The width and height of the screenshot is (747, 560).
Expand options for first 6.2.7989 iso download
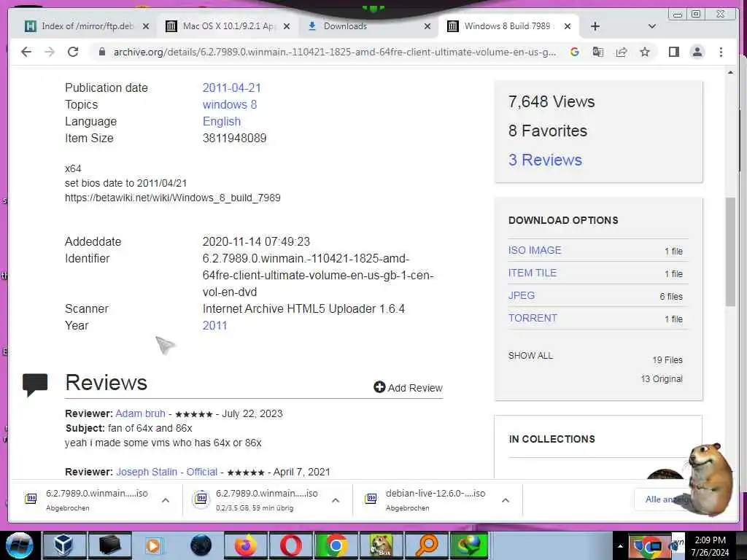coord(166,500)
